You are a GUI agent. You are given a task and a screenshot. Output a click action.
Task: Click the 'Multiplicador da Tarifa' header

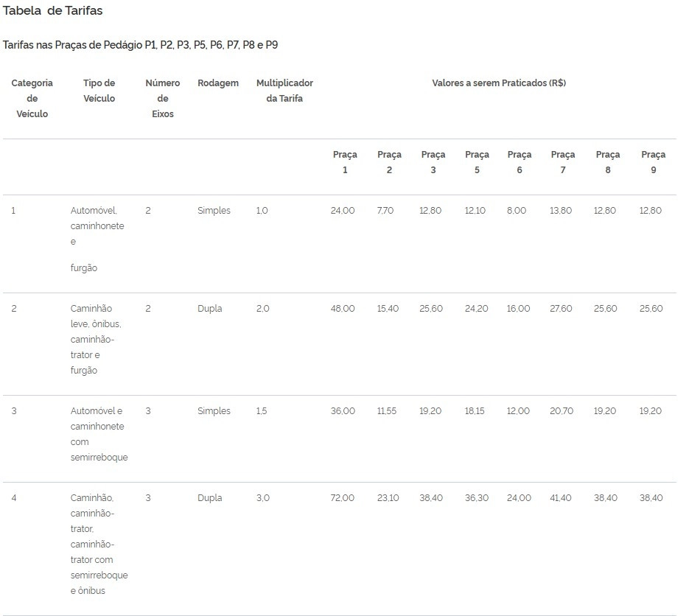284,91
